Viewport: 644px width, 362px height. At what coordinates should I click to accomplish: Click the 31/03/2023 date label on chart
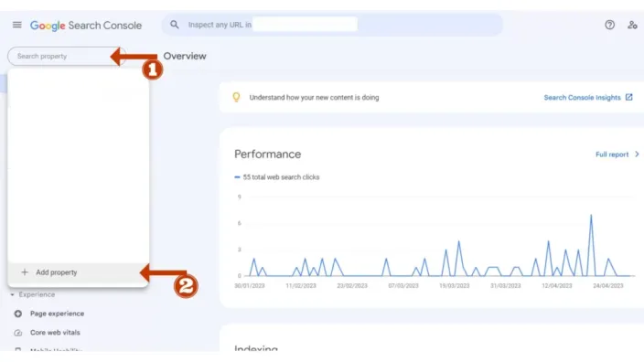pos(506,285)
